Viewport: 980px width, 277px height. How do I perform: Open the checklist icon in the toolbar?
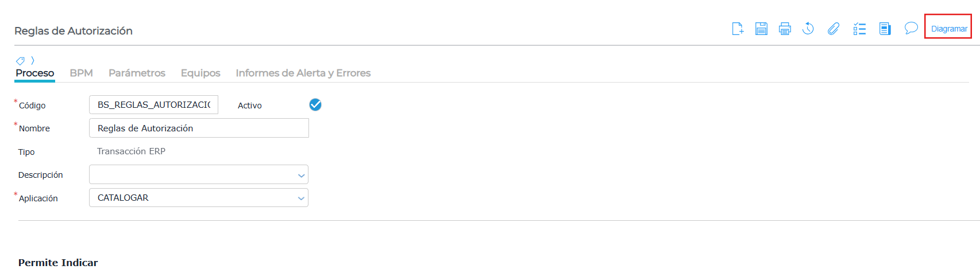[x=859, y=29]
